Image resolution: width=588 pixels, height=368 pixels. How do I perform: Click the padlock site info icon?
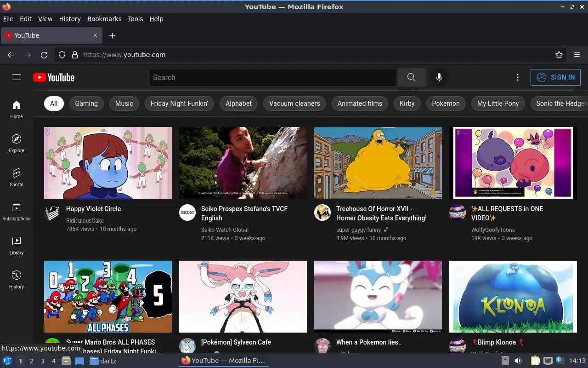[x=75, y=55]
